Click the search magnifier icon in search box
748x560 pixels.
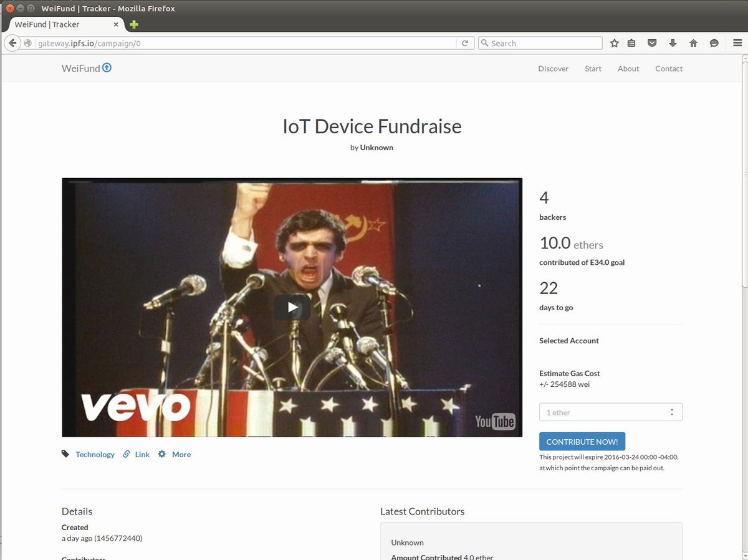pyautogui.click(x=485, y=43)
